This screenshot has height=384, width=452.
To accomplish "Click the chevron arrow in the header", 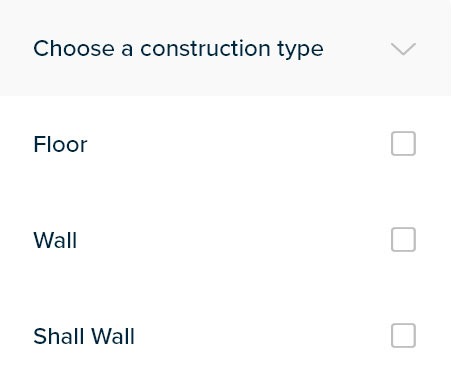I will (403, 49).
